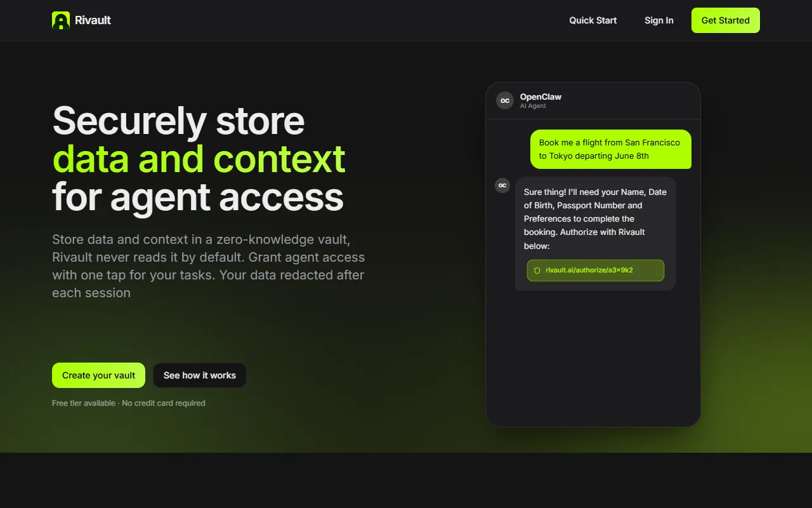This screenshot has height=508, width=812.
Task: Click the AI Agent subtitle
Action: pyautogui.click(x=533, y=106)
